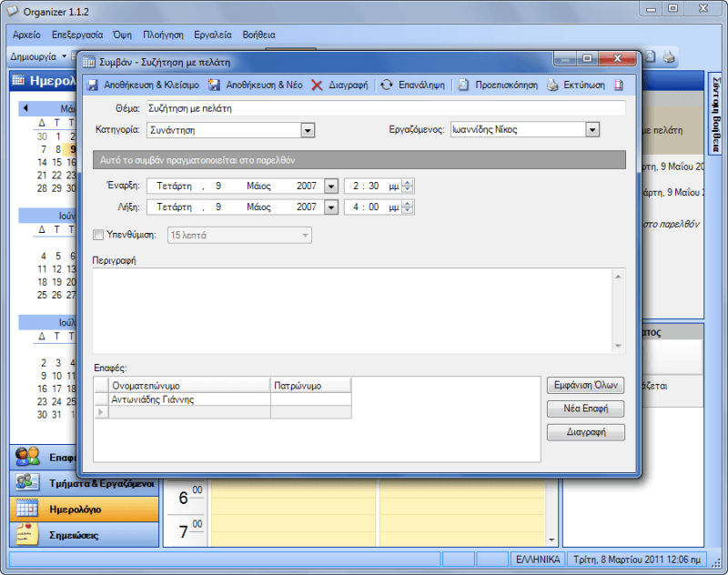The width and height of the screenshot is (728, 575).
Task: Click inside the Περιγραφή text area
Action: pyautogui.click(x=355, y=309)
